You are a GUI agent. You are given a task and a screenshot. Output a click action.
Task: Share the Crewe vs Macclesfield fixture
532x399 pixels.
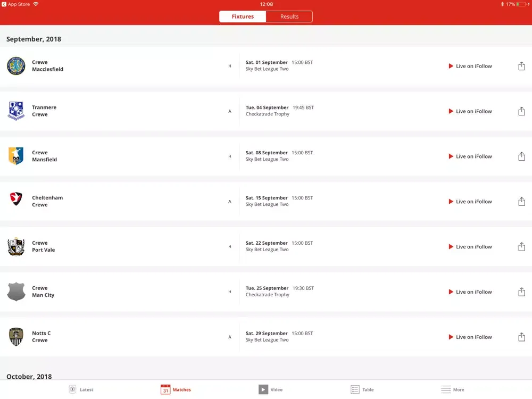tap(521, 66)
